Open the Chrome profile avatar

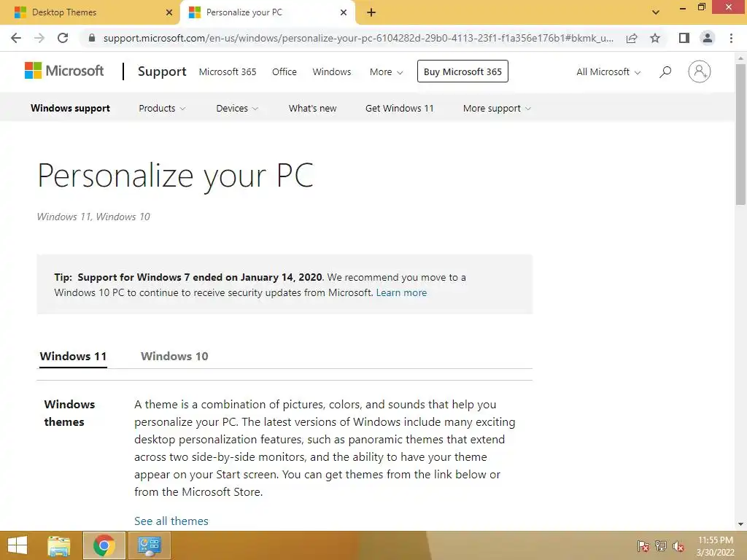(708, 38)
